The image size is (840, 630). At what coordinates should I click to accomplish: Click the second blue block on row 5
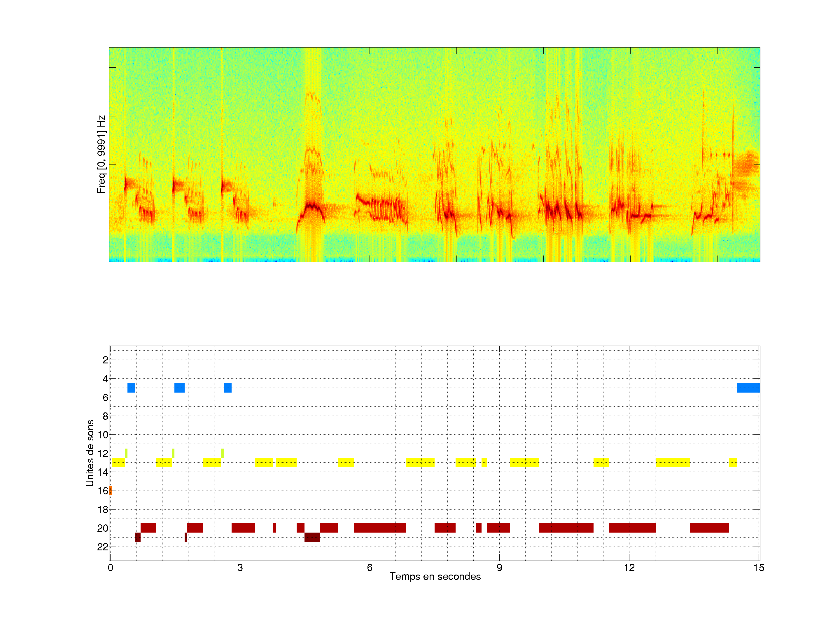click(x=179, y=388)
